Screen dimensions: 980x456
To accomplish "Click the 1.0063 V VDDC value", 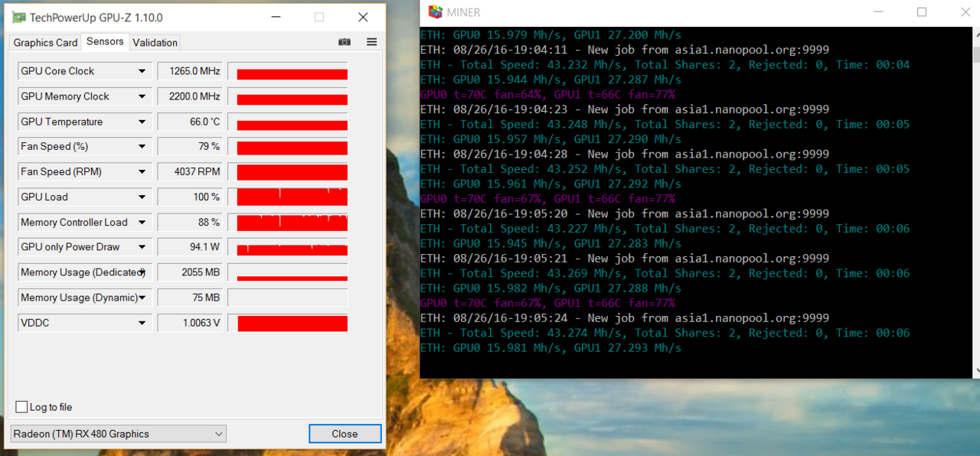I will coord(190,323).
